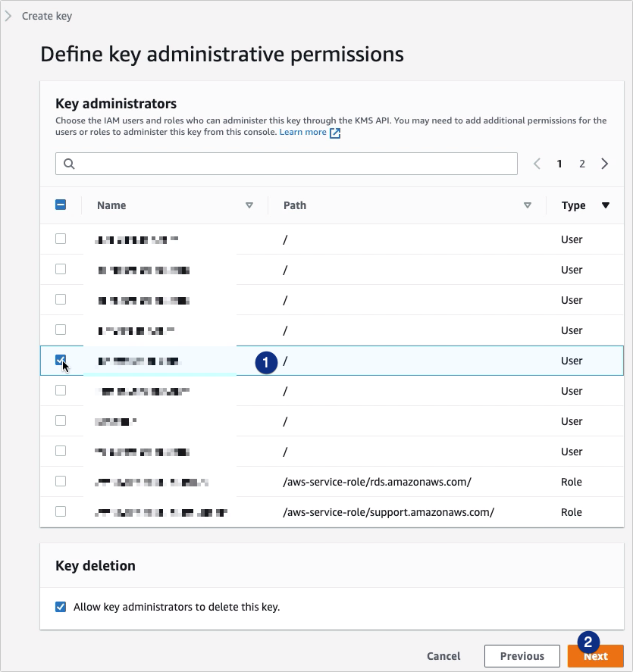Disable Allow key administrators to delete this key
This screenshot has height=672, width=633.
[60, 607]
